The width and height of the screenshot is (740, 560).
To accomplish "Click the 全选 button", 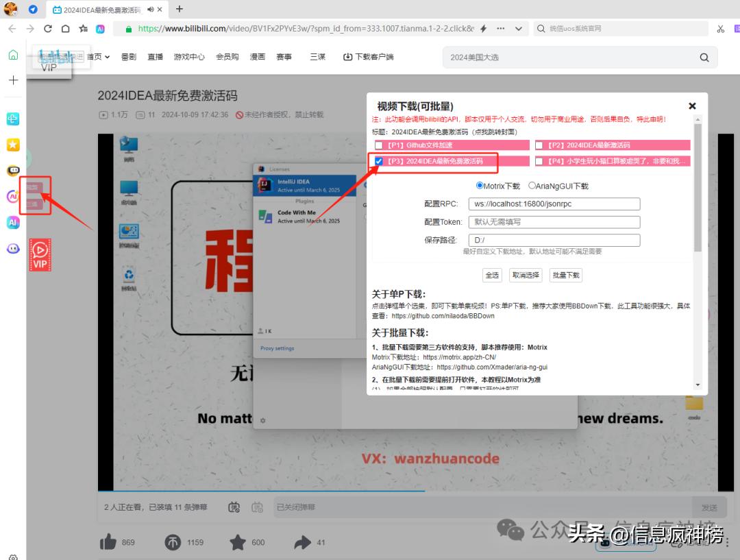I will coord(492,276).
